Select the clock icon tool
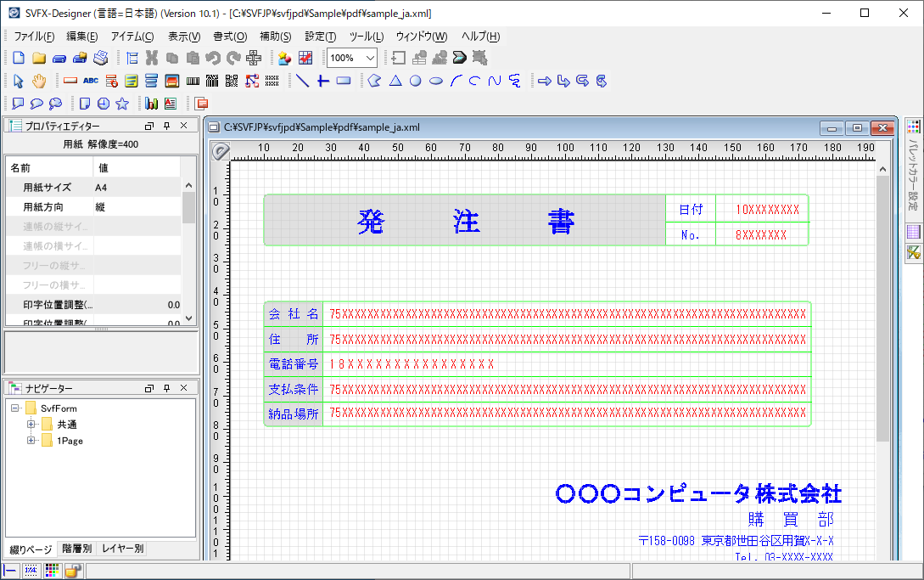 [104, 104]
